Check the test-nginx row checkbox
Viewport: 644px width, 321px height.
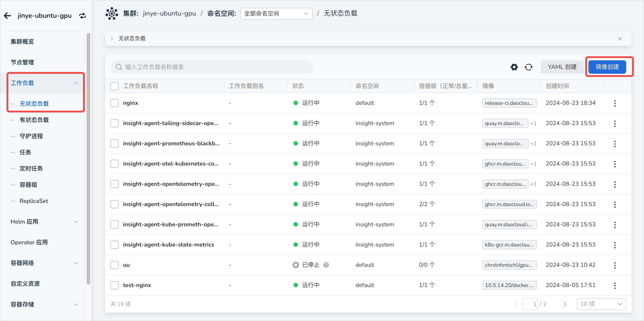point(115,285)
